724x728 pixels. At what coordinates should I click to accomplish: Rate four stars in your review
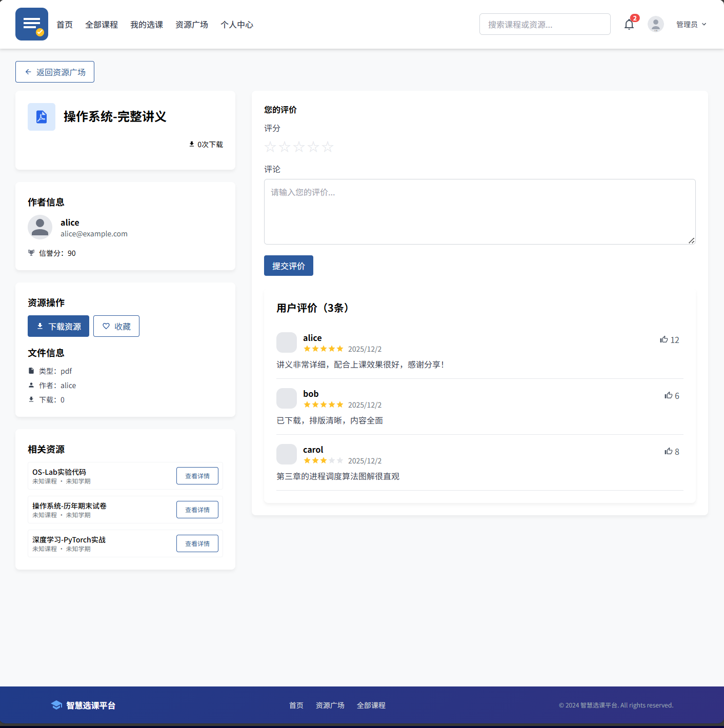coord(313,147)
